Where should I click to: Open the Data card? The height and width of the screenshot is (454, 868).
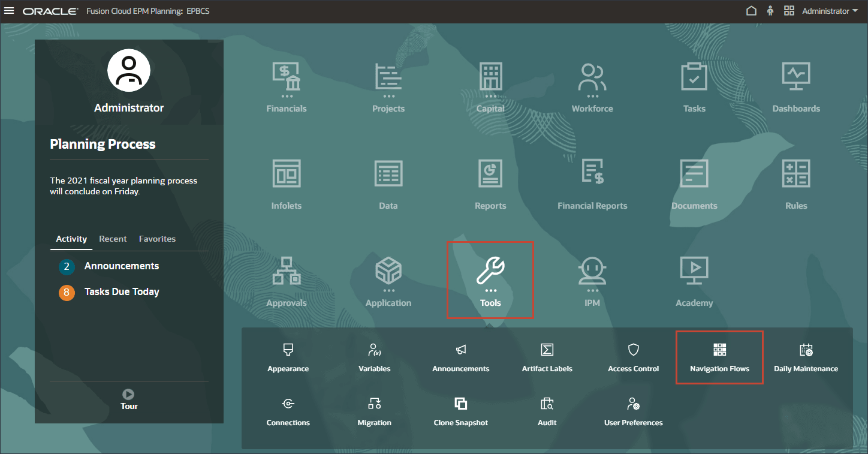[388, 185]
